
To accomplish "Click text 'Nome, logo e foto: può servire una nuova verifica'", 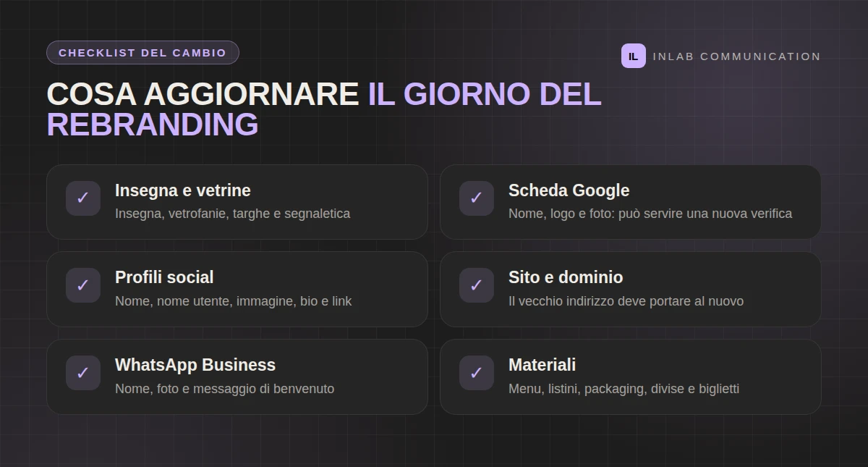I will click(650, 214).
